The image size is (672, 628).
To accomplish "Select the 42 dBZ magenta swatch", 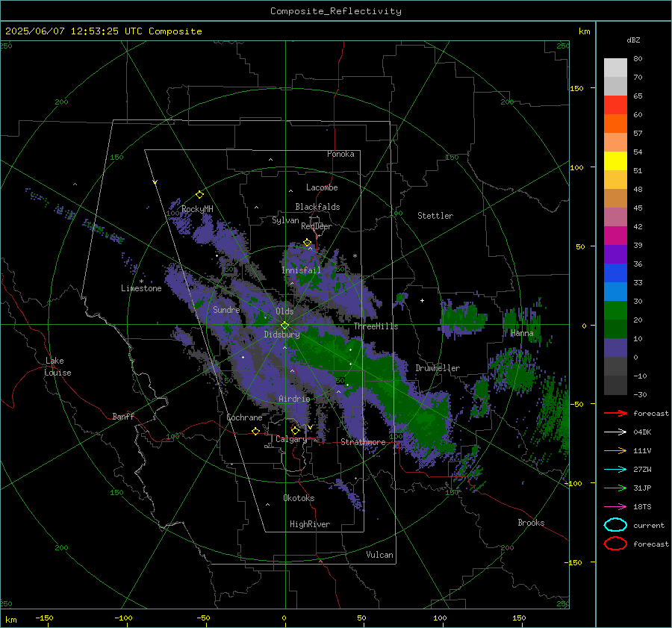I will tap(615, 235).
